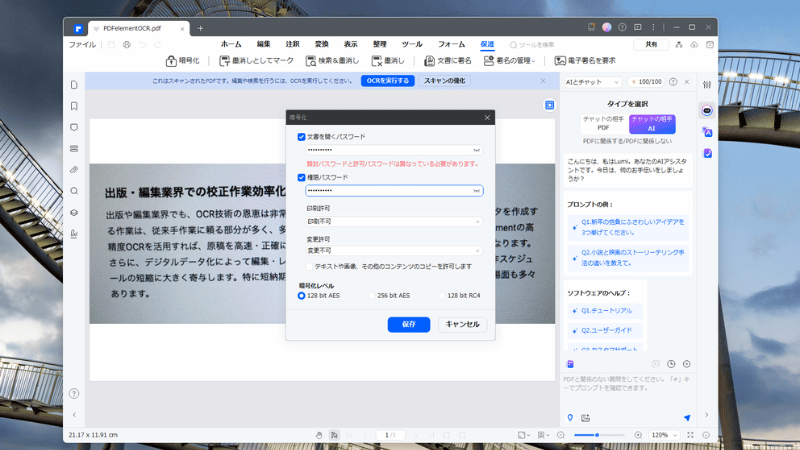Open help question mark icon in left sidebar

(x=74, y=393)
